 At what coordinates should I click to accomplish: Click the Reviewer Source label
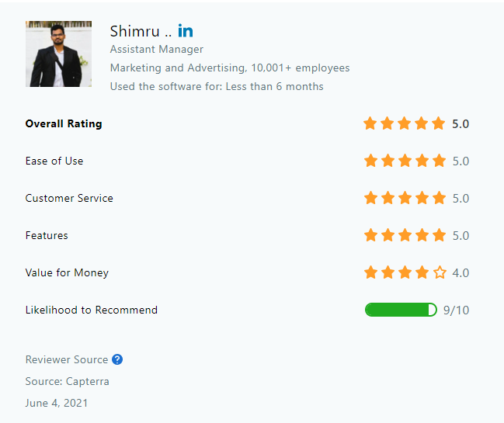[x=67, y=359]
